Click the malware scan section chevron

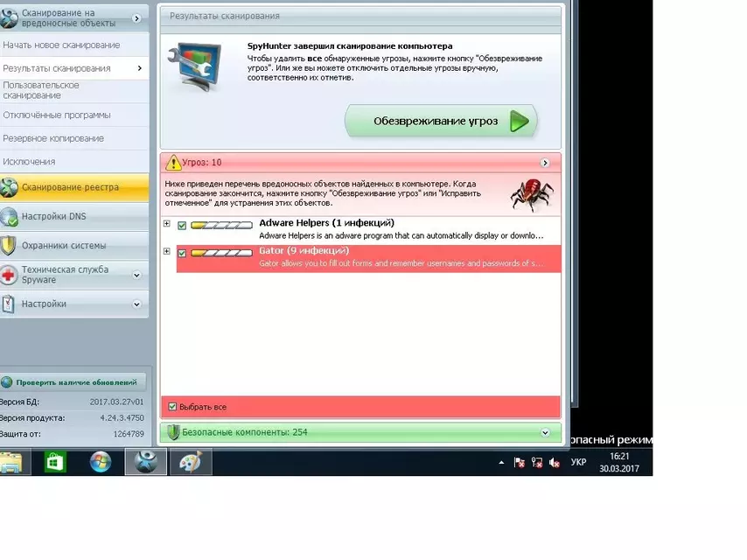click(136, 18)
